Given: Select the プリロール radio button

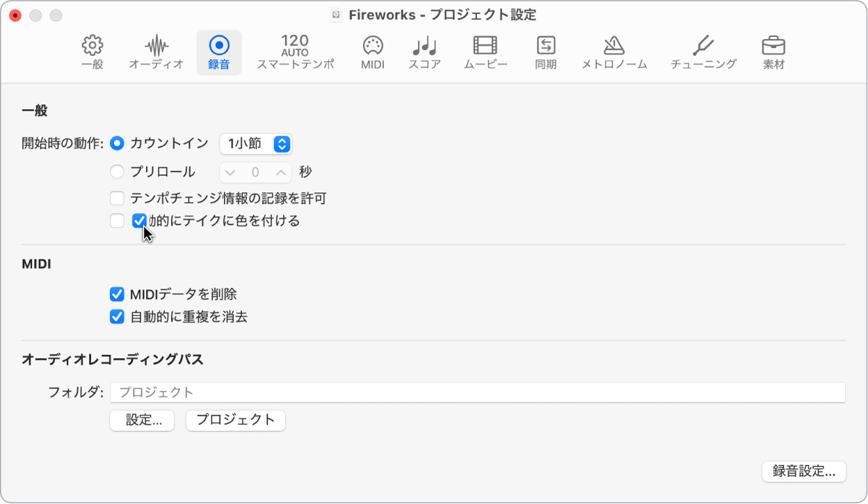Looking at the screenshot, I should click(x=117, y=171).
